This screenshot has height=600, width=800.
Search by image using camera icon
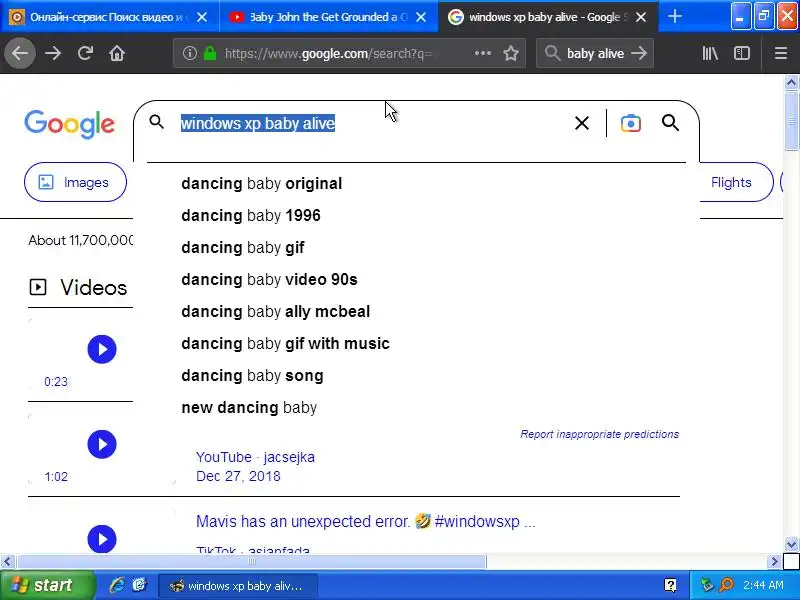tap(631, 123)
